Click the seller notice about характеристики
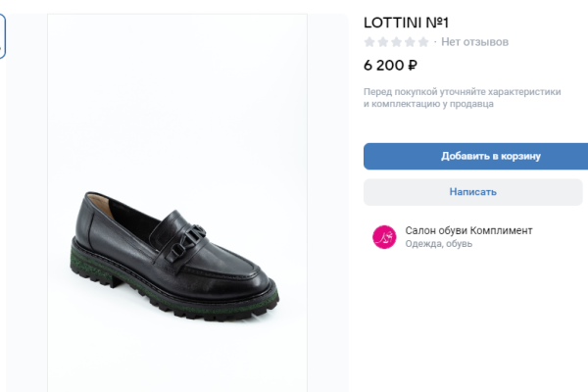This screenshot has width=588, height=392. 461,97
